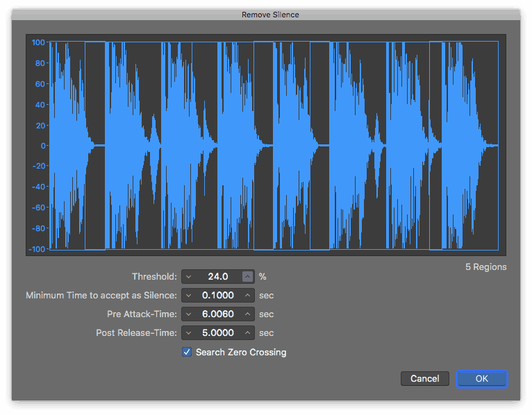This screenshot has width=532, height=415.
Task: Click the last waveform region on the right
Action: click(470, 145)
